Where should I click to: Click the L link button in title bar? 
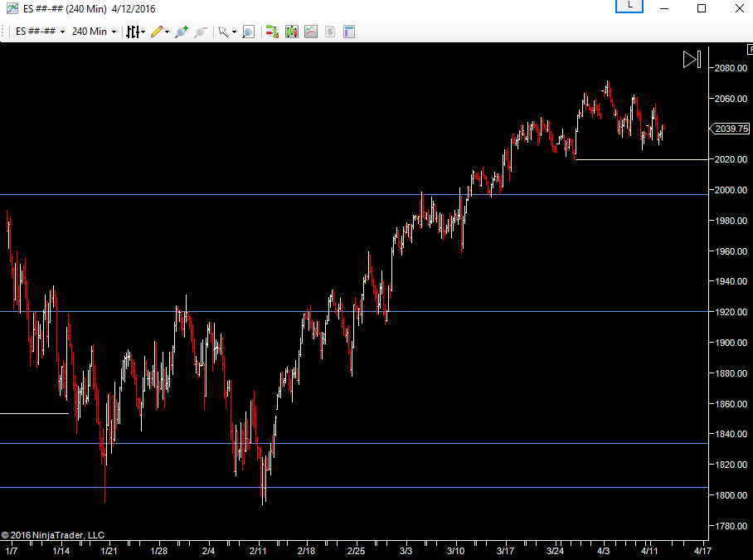click(x=629, y=5)
